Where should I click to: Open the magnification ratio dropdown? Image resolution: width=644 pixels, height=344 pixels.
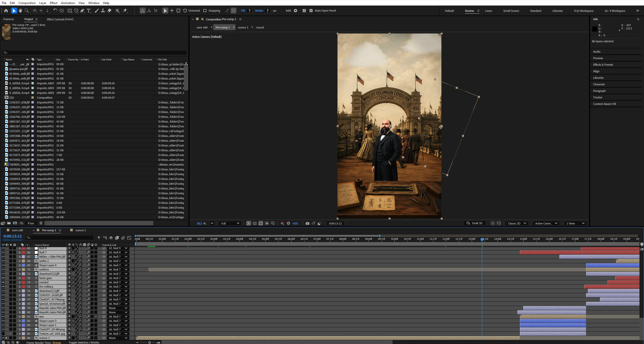212,223
